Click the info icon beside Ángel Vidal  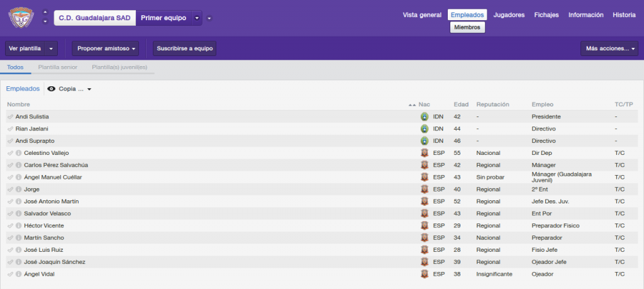point(18,274)
